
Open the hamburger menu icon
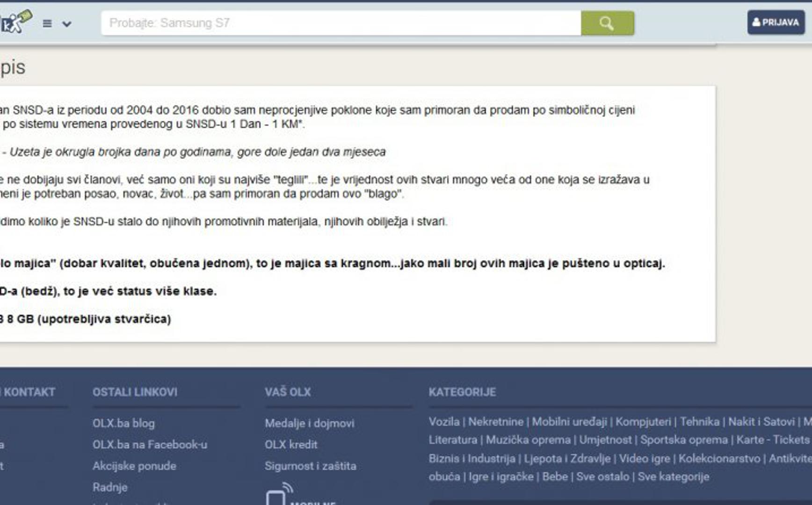(x=47, y=23)
